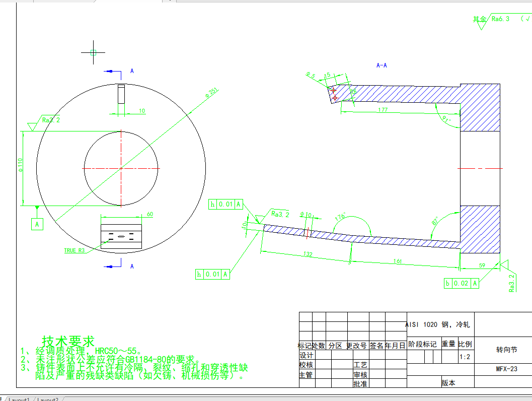The image size is (532, 401).
Task: Select the 转向节 part name cell
Action: (506, 350)
